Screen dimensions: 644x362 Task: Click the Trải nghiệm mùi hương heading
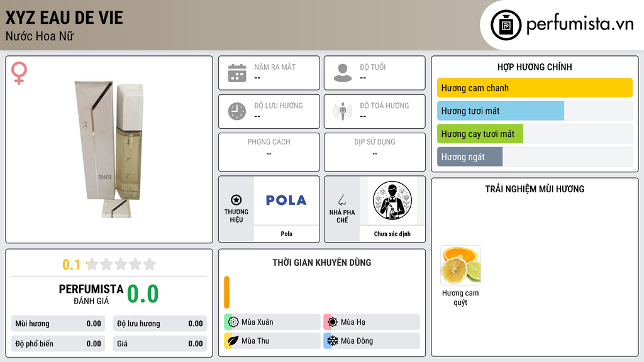[x=535, y=189]
